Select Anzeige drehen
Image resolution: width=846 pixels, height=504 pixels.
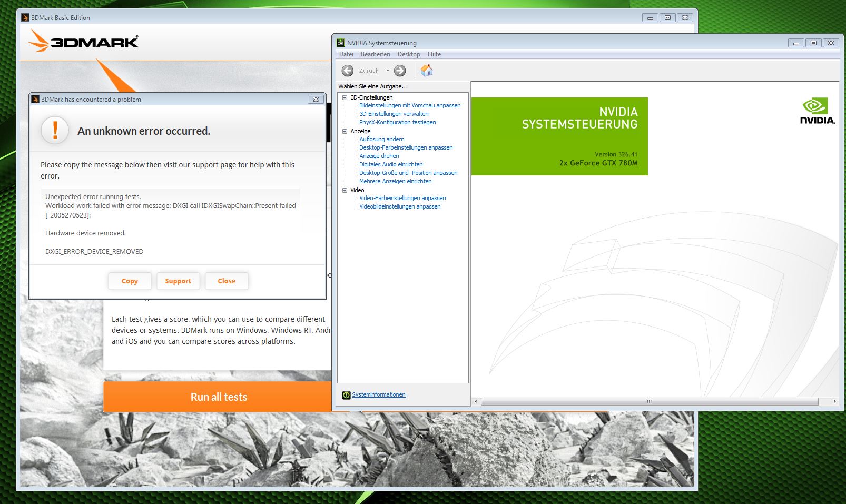tap(379, 156)
